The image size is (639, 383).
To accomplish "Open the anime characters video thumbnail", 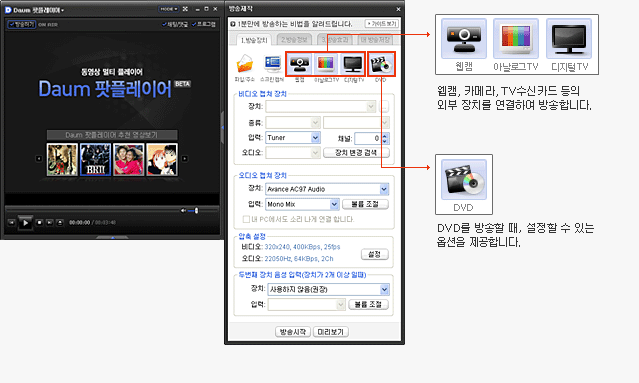I will (x=162, y=159).
